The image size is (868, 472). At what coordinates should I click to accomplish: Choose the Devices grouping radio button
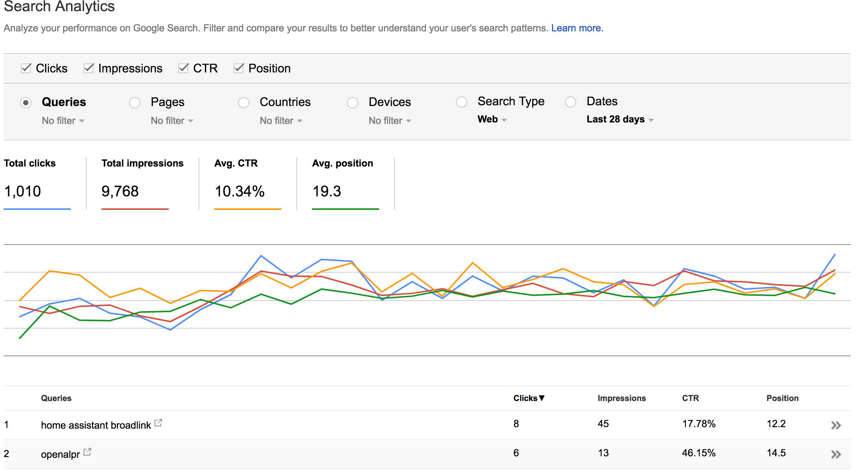(353, 103)
